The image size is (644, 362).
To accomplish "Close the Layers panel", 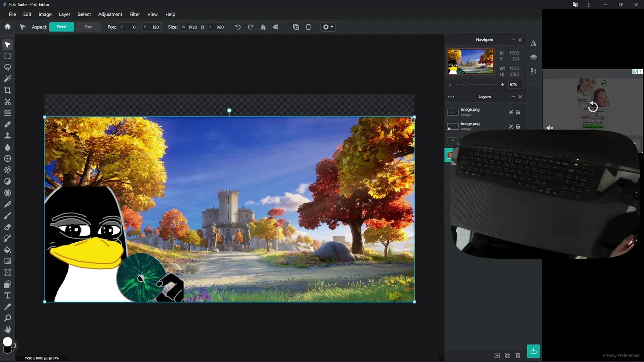I will pos(520,97).
